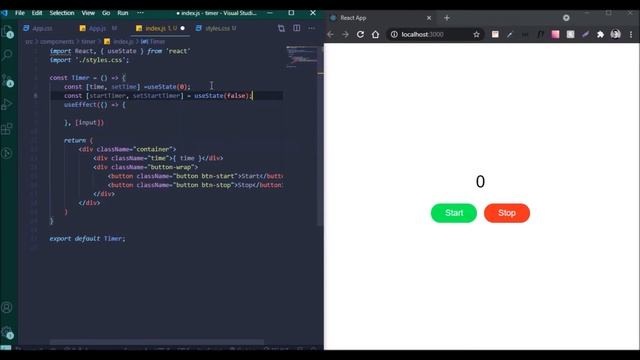
Task: Open the Chrome profile avatar
Action: pyautogui.click(x=616, y=34)
